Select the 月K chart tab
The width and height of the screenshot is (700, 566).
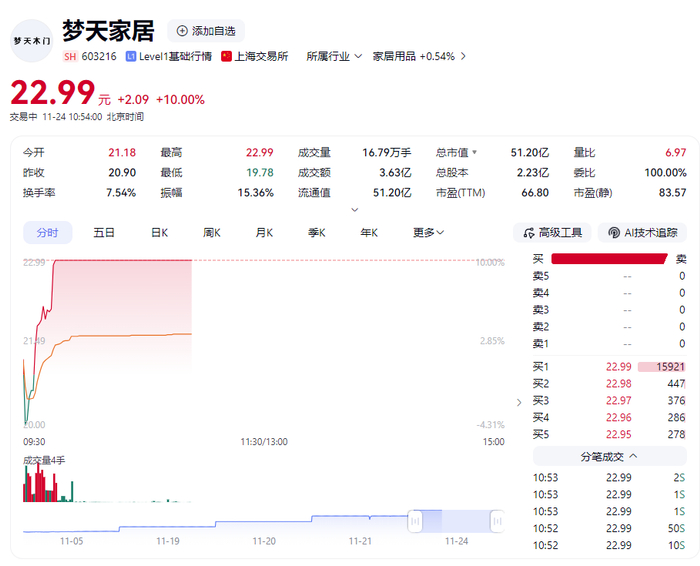pyautogui.click(x=264, y=233)
